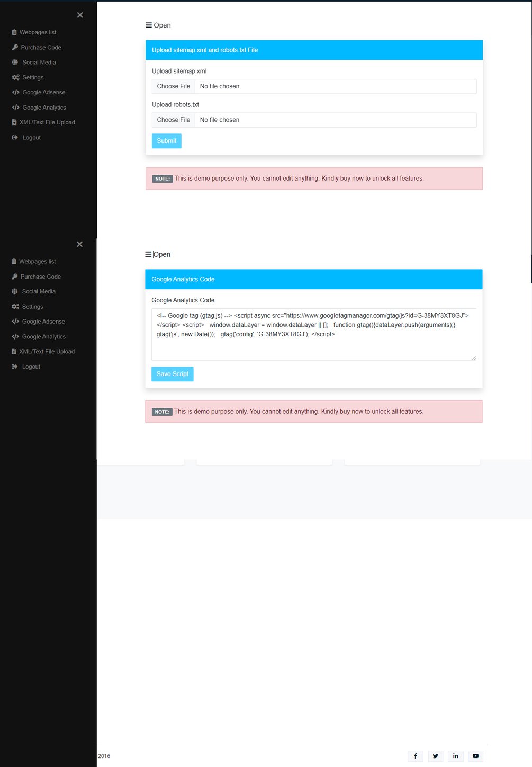The width and height of the screenshot is (532, 767).
Task: Click code icon next to lower Google Analytics
Action: [x=15, y=336]
